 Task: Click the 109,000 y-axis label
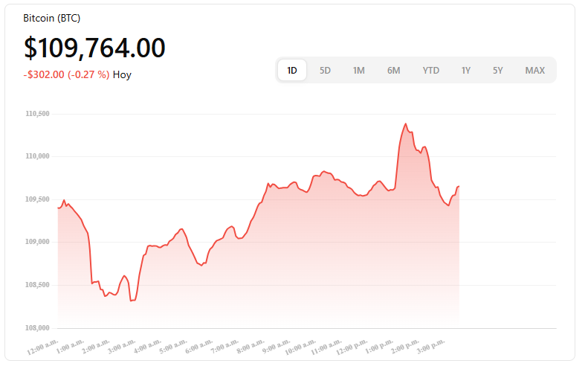coord(36,242)
